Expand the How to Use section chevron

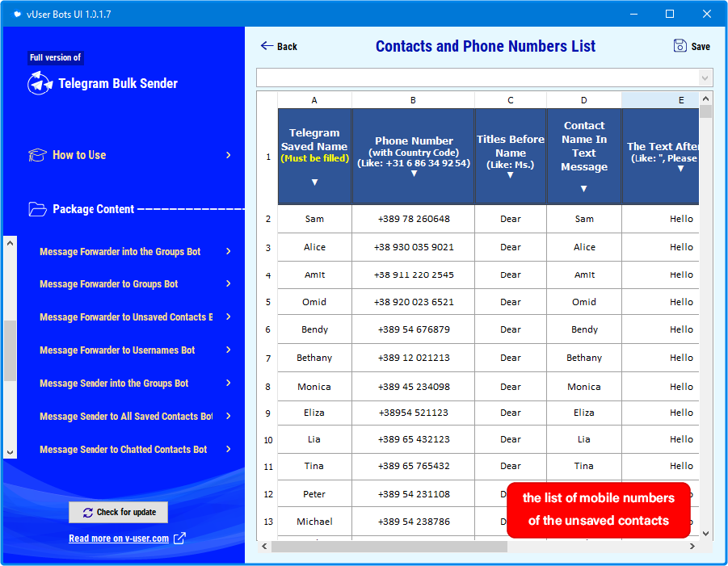pyautogui.click(x=229, y=155)
